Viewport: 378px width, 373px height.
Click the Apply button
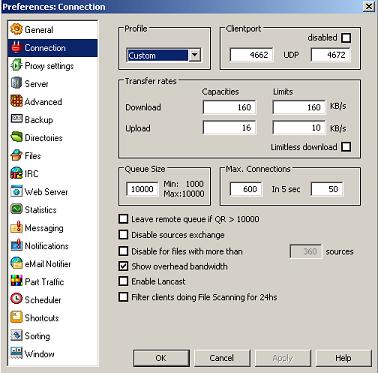[x=283, y=358]
